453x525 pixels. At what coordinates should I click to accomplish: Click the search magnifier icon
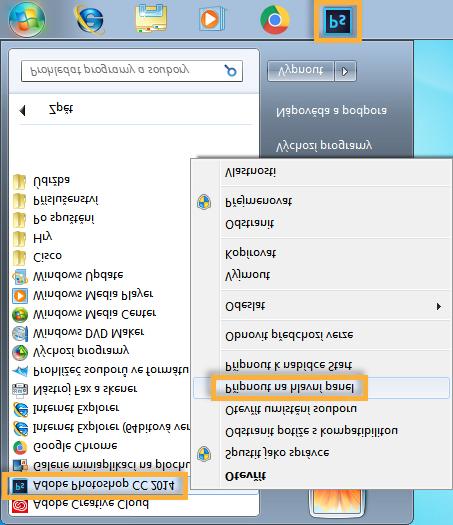click(x=231, y=71)
